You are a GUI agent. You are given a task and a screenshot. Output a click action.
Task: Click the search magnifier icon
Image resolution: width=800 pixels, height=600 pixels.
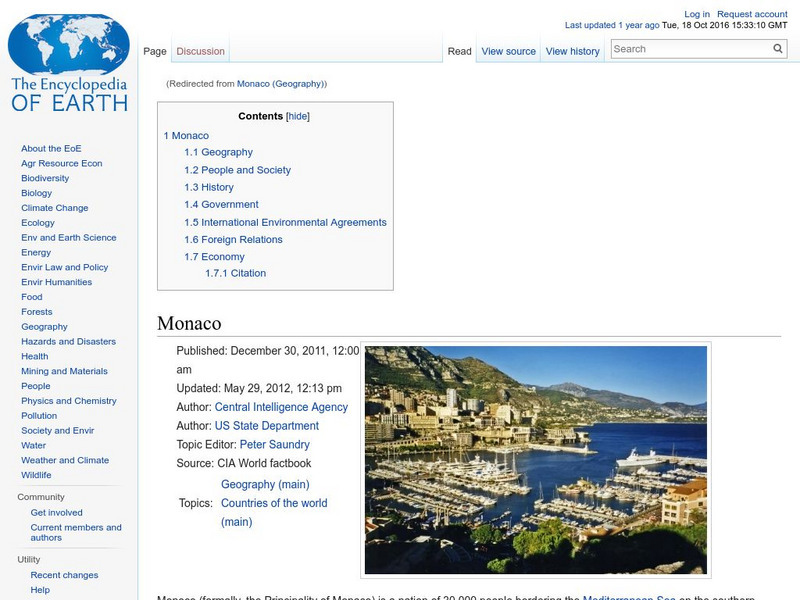point(777,48)
